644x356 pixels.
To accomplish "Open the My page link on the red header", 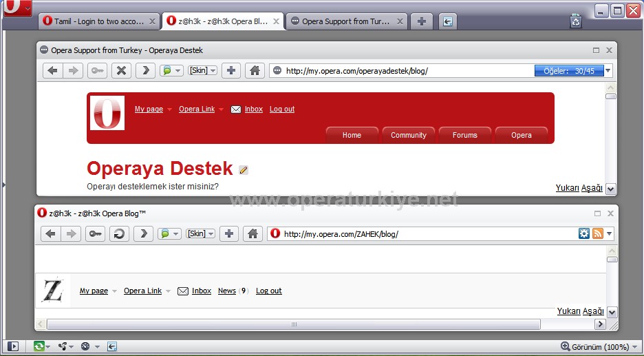I will pos(149,109).
